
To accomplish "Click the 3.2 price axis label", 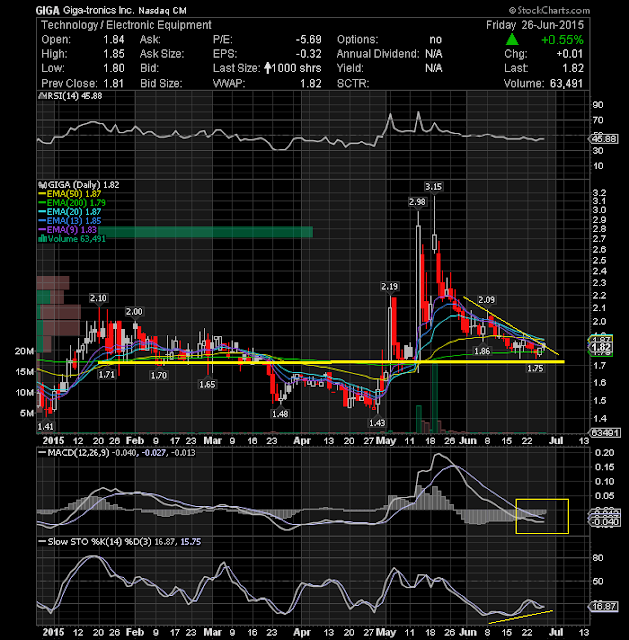I will [599, 193].
